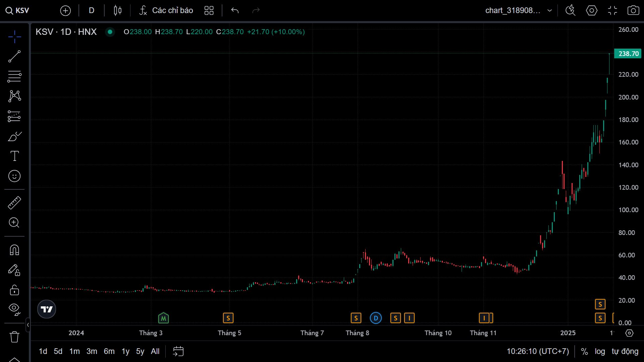The image size is (644, 362).
Task: Click the green M event marker
Action: (x=163, y=318)
